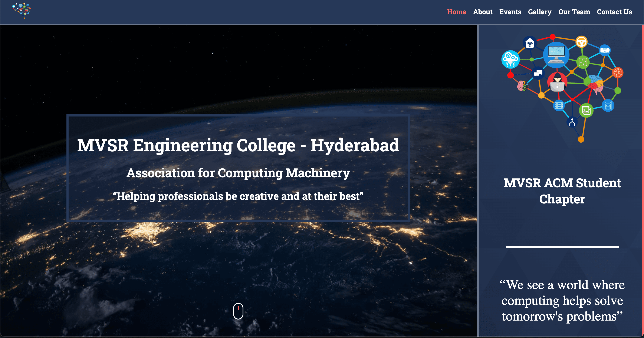Viewport: 644px width, 338px height.
Task: Click the blue server stack icon
Action: pos(559,106)
